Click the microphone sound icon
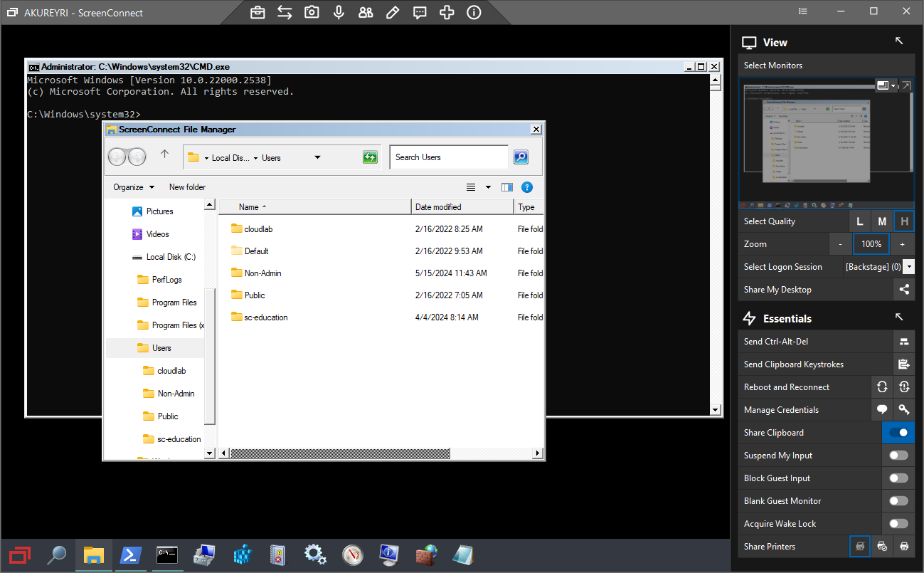This screenshot has width=924, height=573. 339,12
